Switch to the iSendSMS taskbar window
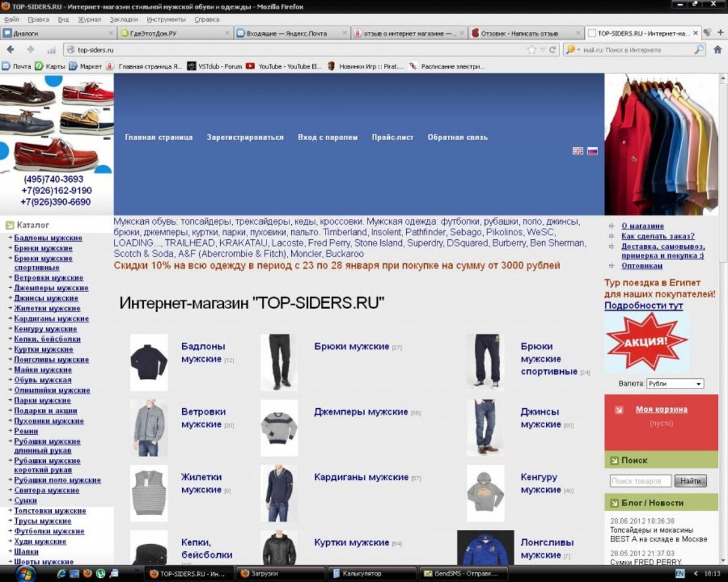The width and height of the screenshot is (728, 582). tap(464, 574)
